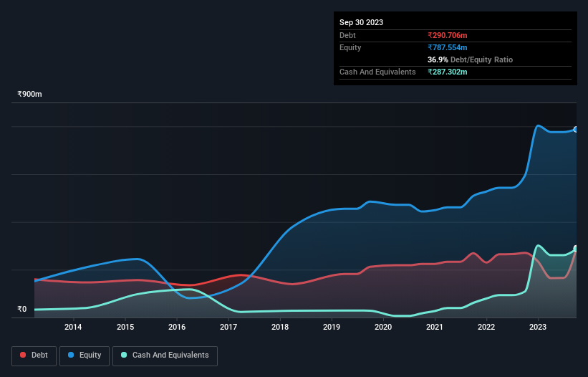
Task: Click the ₹900m y-axis label
Action: click(x=30, y=95)
